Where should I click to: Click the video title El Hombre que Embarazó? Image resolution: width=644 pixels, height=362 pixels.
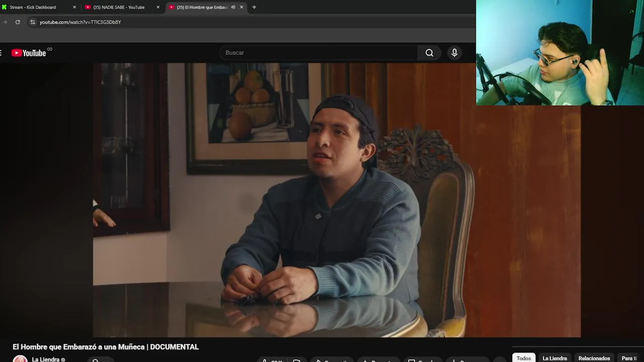[x=106, y=347]
